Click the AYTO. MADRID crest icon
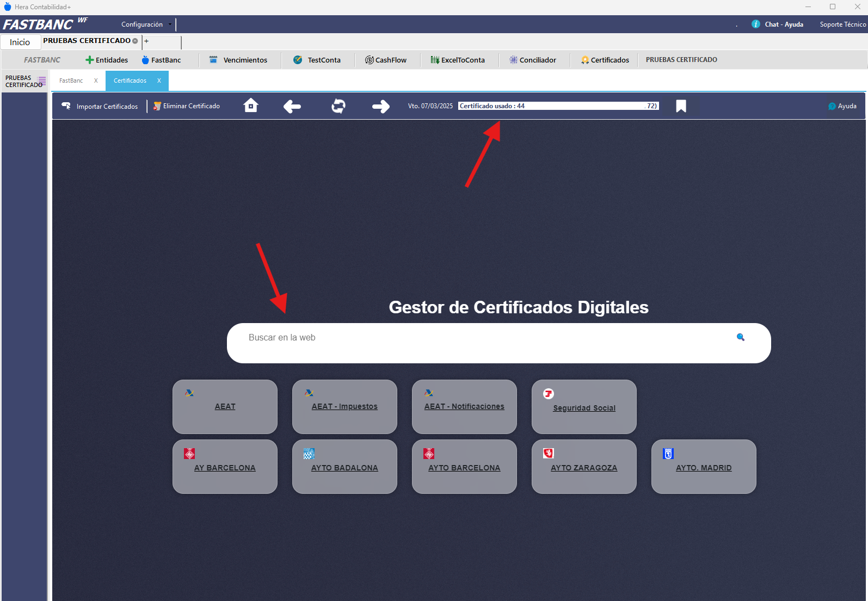Screen dimensions: 868x601 pos(668,454)
